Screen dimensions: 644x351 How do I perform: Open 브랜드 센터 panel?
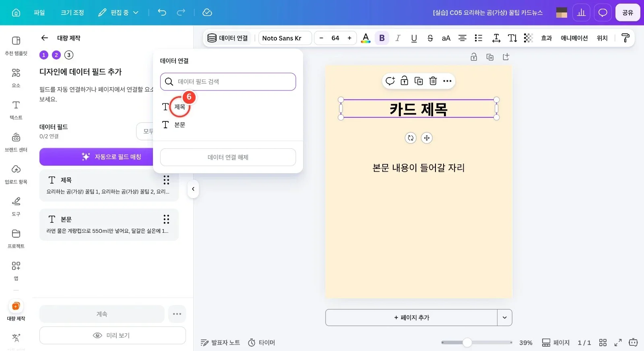16,142
